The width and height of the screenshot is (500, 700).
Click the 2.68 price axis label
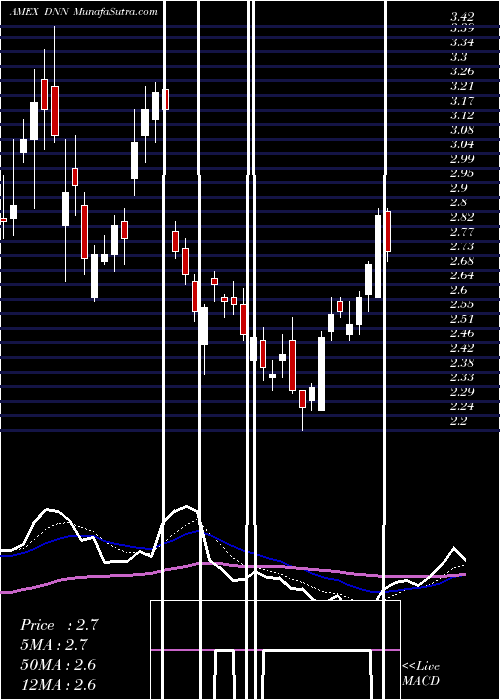click(462, 261)
